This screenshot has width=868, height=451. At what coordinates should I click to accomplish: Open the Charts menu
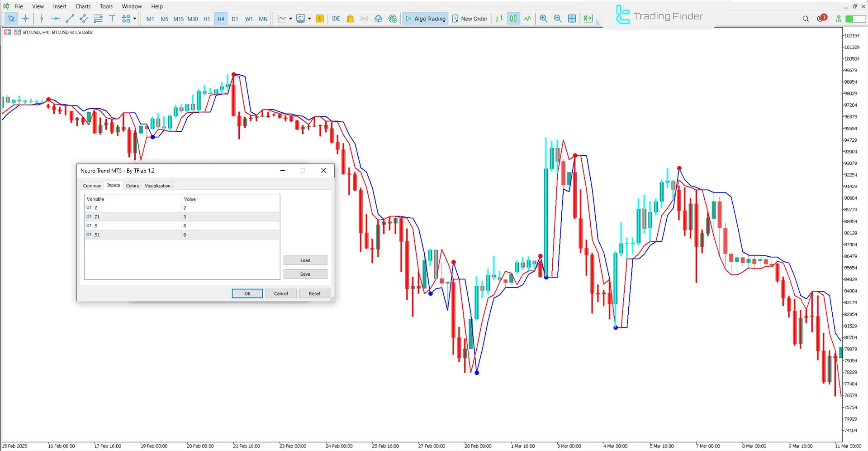coord(82,6)
